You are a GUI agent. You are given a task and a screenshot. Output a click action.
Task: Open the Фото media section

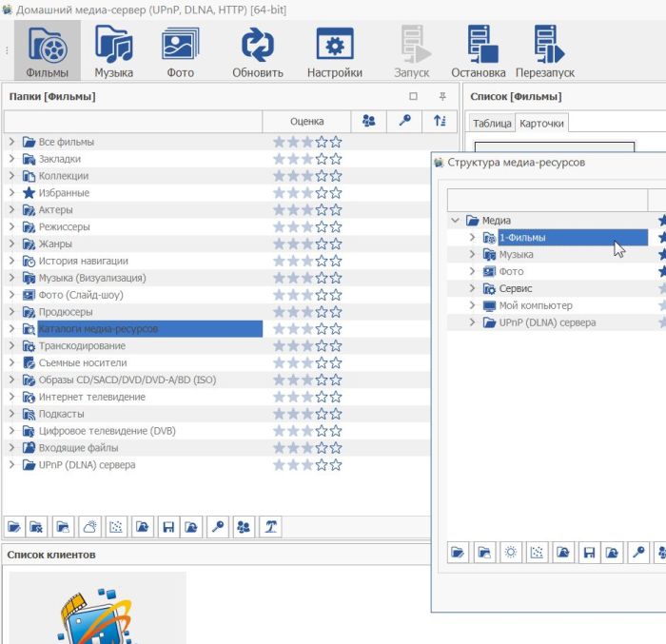coord(179,53)
